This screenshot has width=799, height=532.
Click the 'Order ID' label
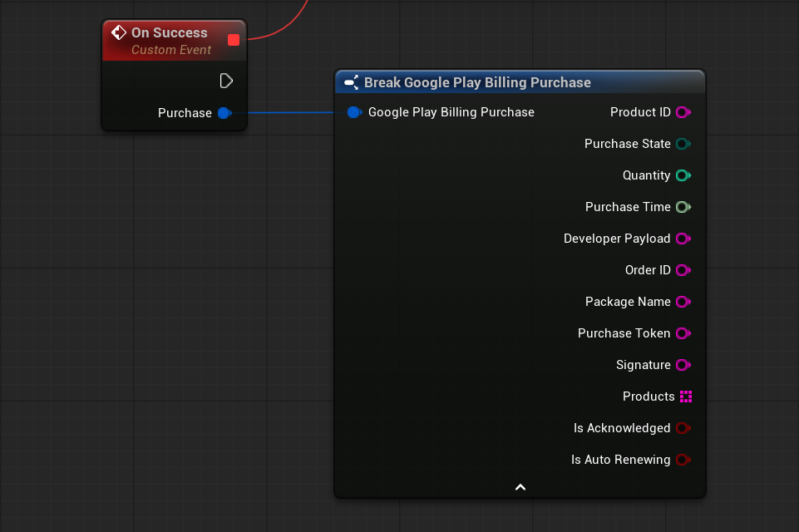pos(648,270)
